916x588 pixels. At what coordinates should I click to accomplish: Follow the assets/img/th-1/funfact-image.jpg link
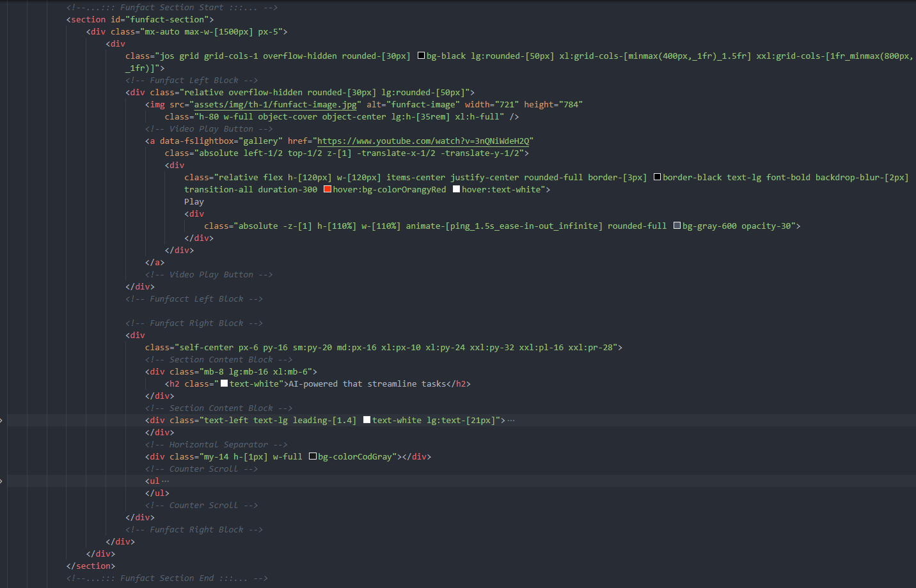[x=275, y=104]
